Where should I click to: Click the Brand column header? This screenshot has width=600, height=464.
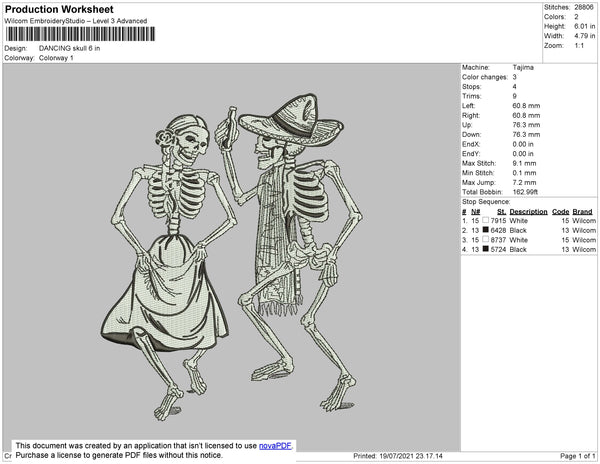click(582, 212)
